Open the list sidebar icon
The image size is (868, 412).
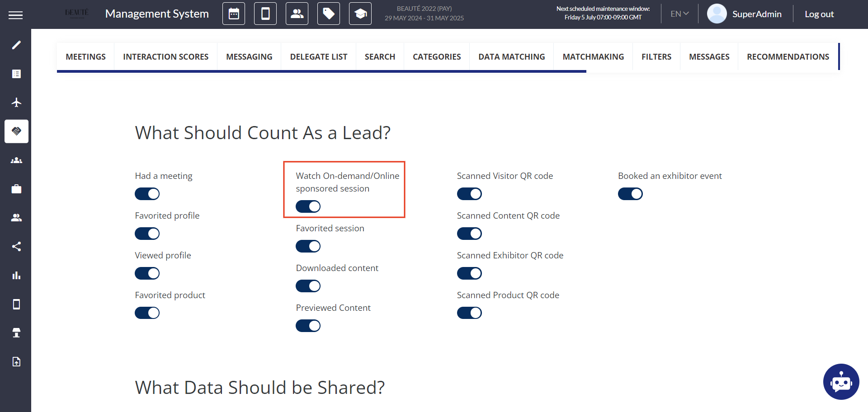click(x=16, y=74)
